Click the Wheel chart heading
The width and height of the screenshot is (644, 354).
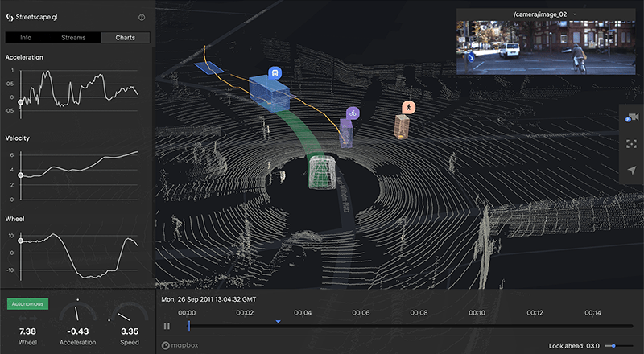point(14,219)
